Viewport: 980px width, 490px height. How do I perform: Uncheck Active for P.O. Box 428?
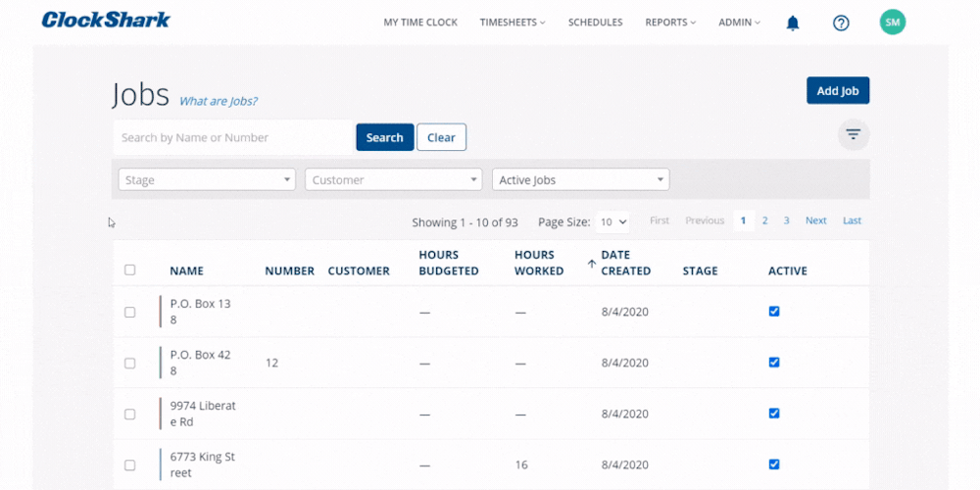pos(774,362)
